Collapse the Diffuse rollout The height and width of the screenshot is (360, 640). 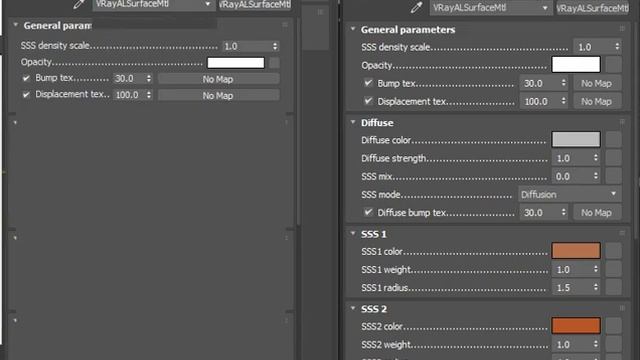353,122
